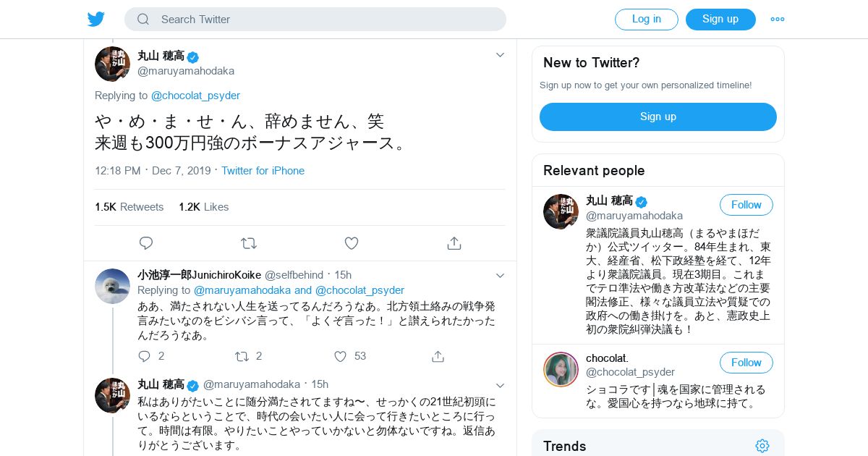Image resolution: width=868 pixels, height=456 pixels.
Task: View the 1.5K Retweets list
Action: click(x=129, y=207)
